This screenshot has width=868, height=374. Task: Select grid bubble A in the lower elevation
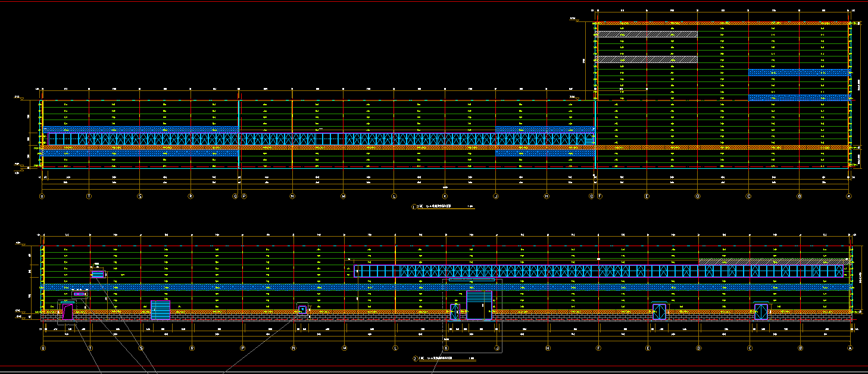click(850, 348)
